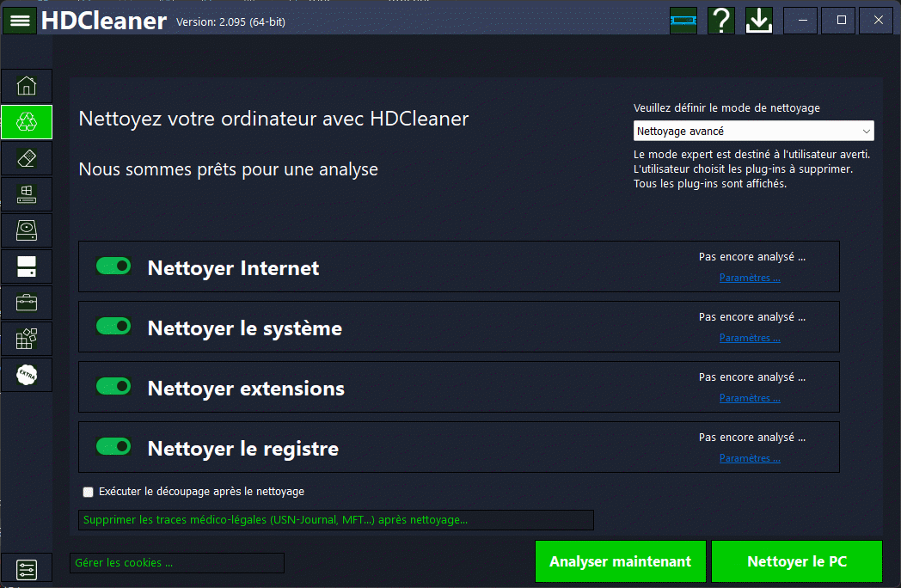Screen dimensions: 901x588
Task: Turn off the Nettoyer le système switch
Action: point(113,327)
